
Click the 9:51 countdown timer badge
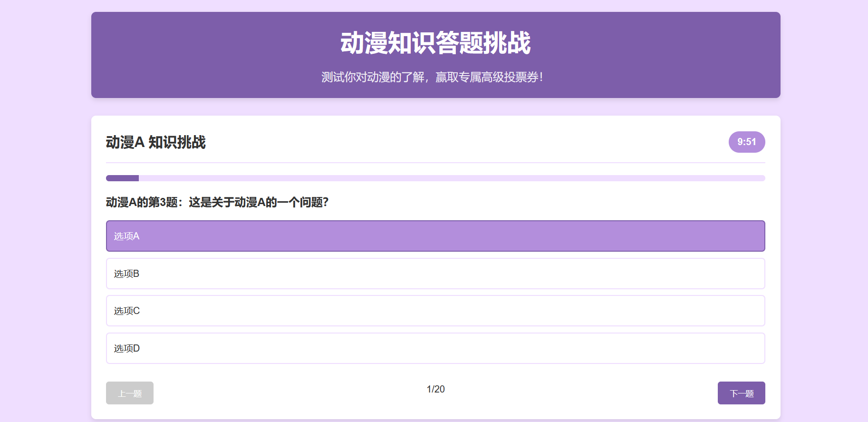coord(746,142)
